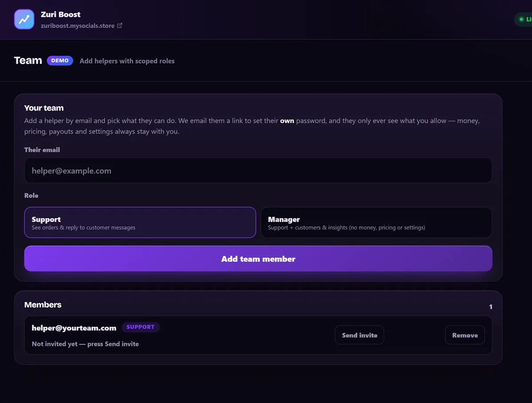The image size is (532, 403).
Task: Click the green Live status dot
Action: click(x=521, y=19)
